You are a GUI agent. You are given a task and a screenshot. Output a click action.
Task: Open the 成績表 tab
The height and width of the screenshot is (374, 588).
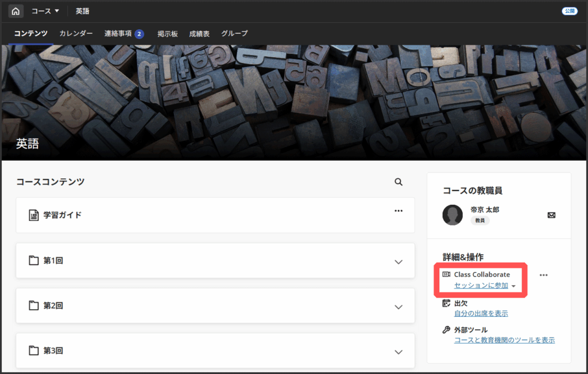point(199,34)
